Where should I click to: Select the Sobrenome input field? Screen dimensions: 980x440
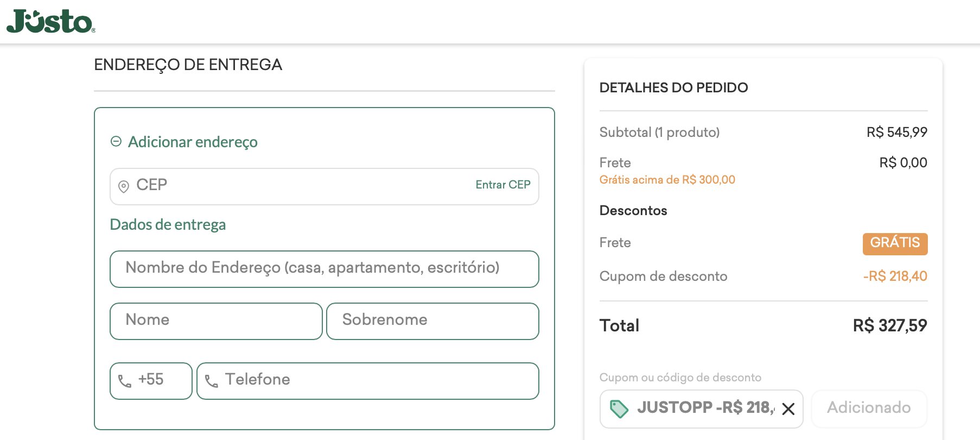[x=432, y=321]
